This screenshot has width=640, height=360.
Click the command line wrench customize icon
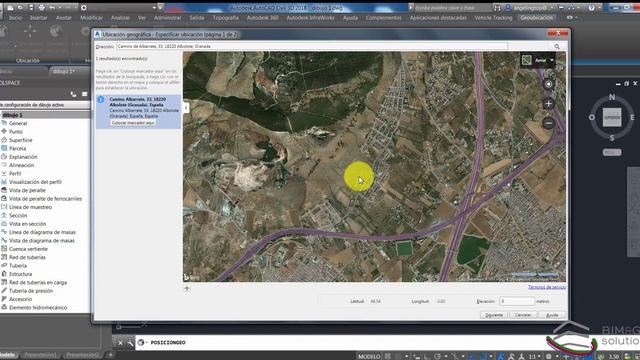point(130,343)
